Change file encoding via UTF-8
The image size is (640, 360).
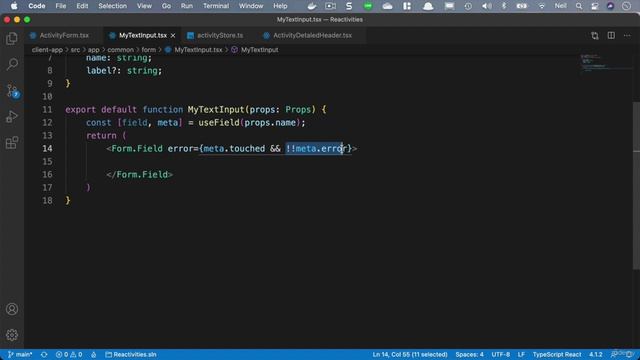500,354
